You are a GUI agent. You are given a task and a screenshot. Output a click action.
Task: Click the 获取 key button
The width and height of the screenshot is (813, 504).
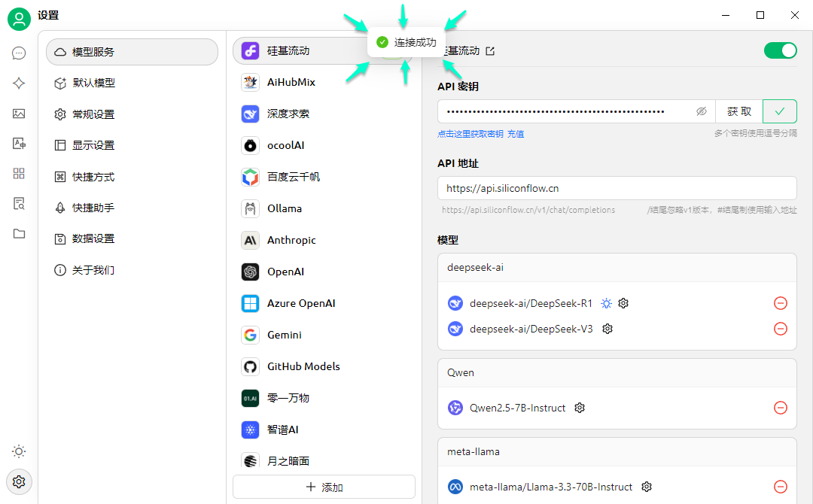(738, 111)
